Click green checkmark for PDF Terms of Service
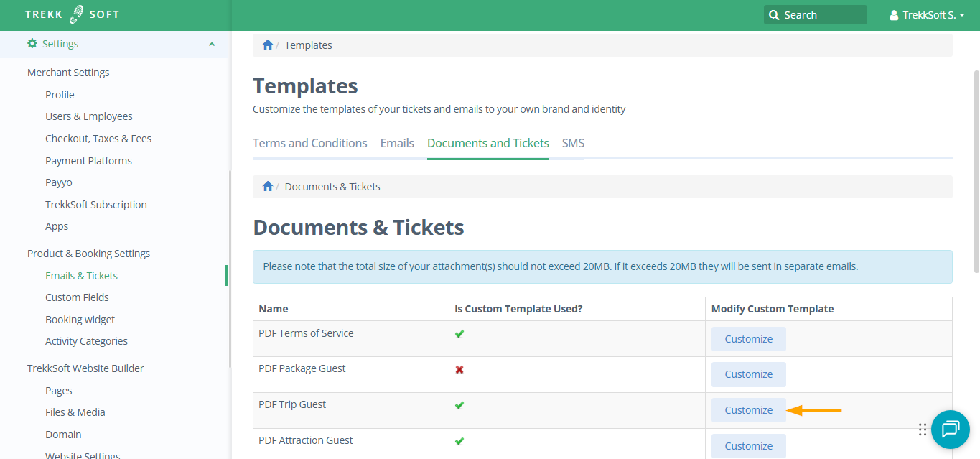 [459, 334]
